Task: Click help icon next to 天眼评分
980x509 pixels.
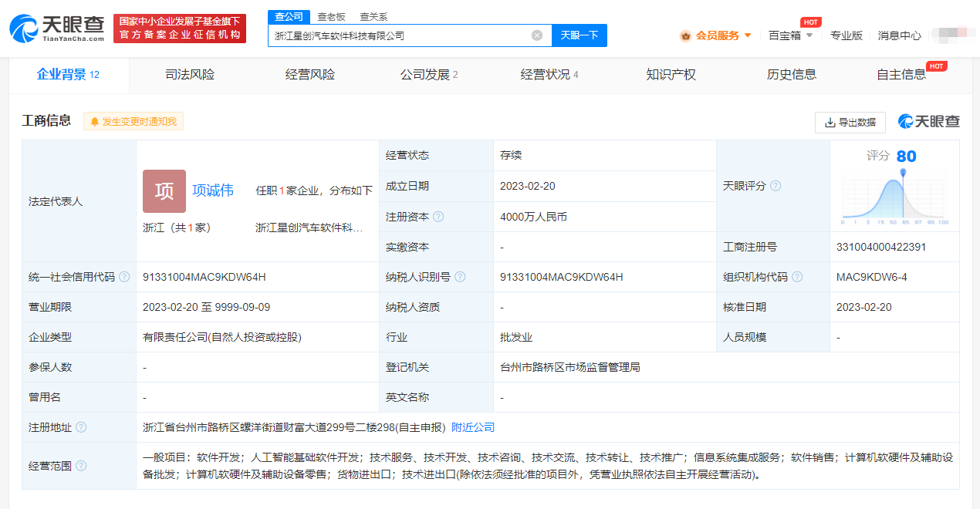Action: click(x=776, y=186)
